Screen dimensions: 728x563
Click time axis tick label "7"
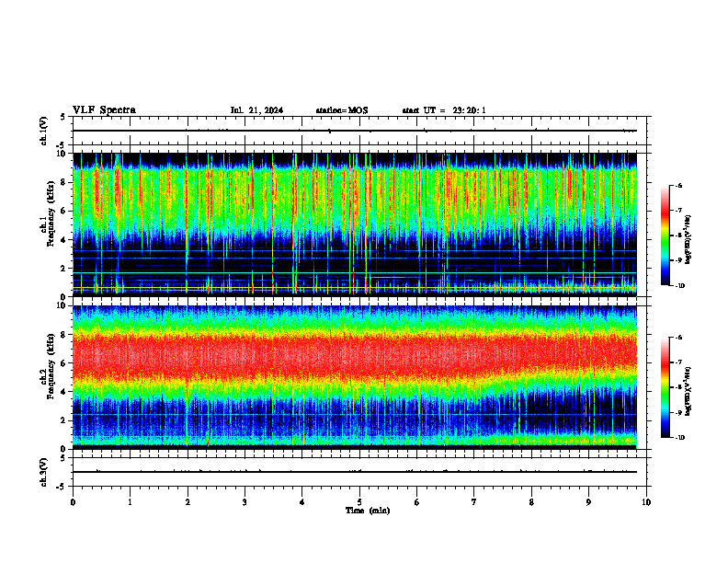pos(474,502)
